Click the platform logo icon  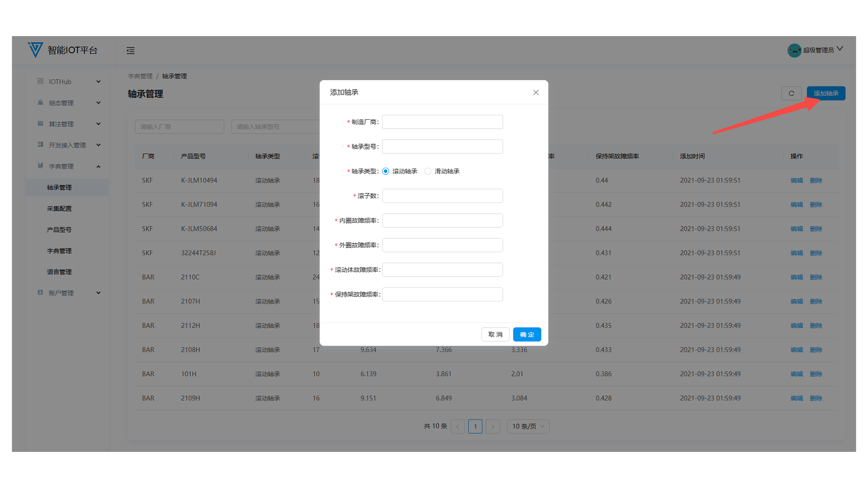point(35,50)
